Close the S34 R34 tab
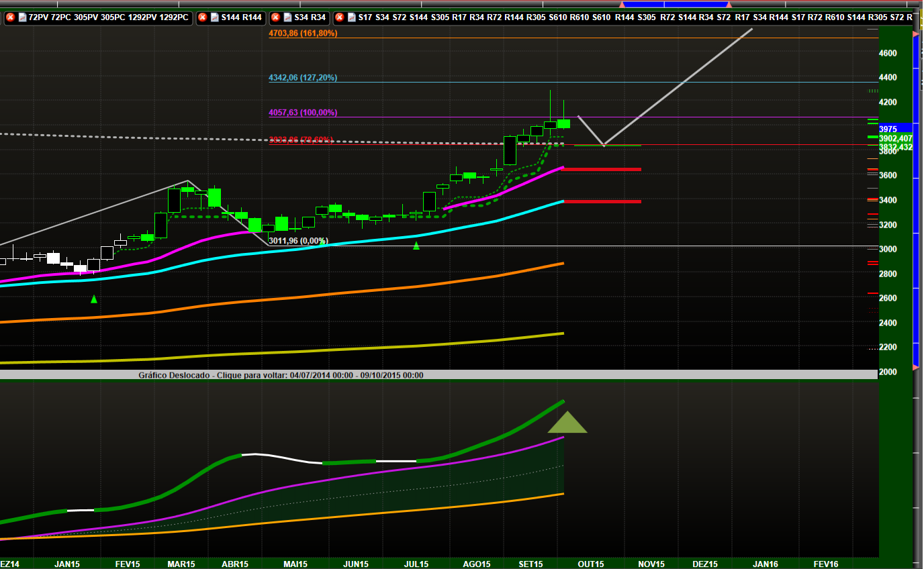 pyautogui.click(x=274, y=17)
